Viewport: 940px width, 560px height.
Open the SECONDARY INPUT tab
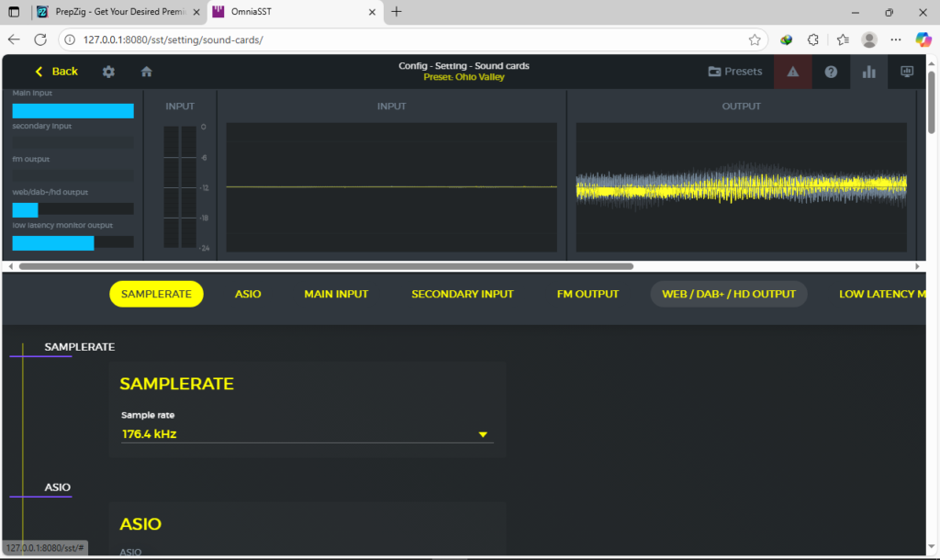[x=463, y=294]
